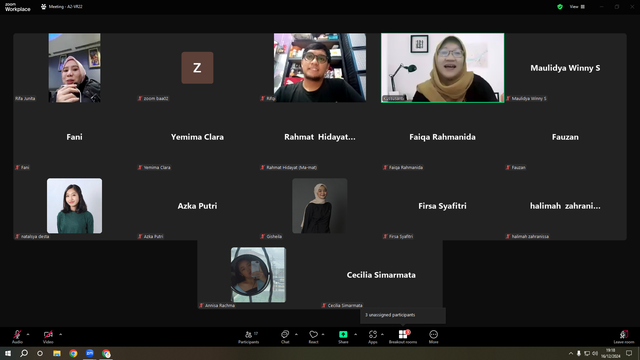Expand the Apps options arrow
The image size is (640, 360).
(382, 334)
